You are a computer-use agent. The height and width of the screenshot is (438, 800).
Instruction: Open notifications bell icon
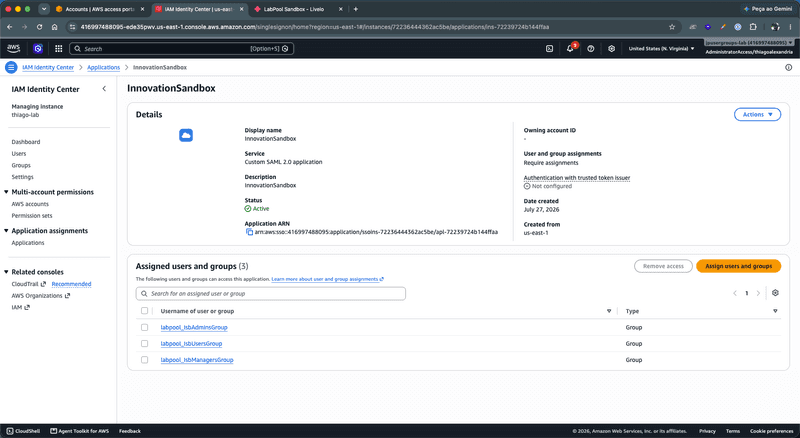570,48
